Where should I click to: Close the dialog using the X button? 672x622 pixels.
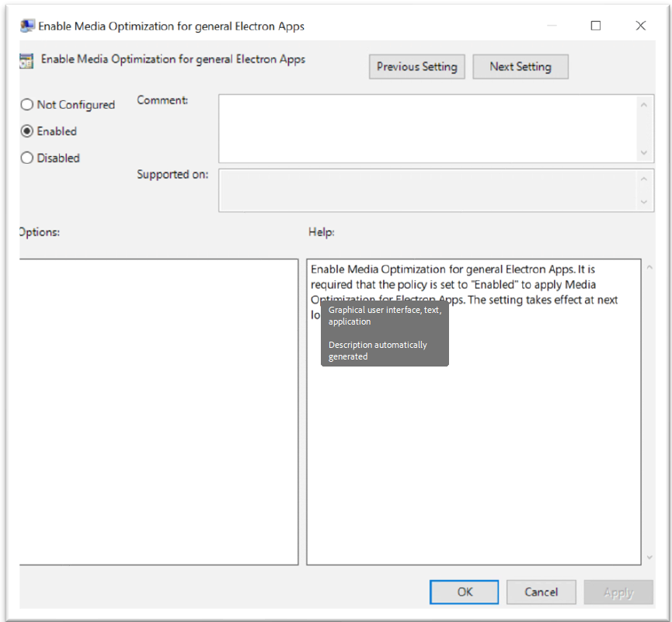pyautogui.click(x=641, y=26)
